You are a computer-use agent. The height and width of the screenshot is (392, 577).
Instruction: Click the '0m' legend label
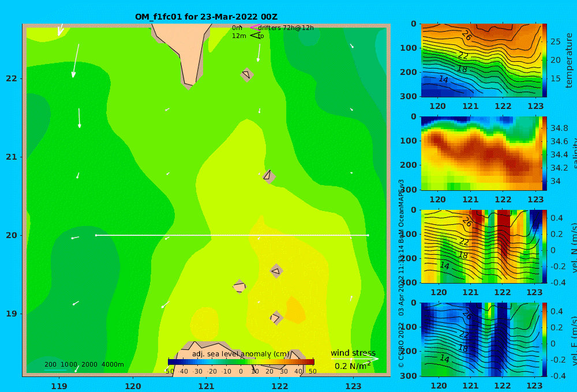237,28
